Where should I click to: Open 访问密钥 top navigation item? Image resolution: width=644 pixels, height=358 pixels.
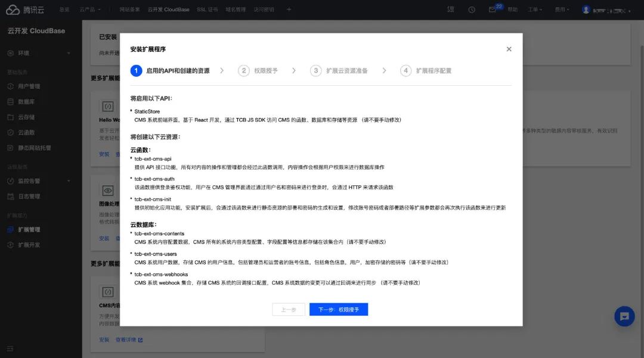tap(264, 10)
